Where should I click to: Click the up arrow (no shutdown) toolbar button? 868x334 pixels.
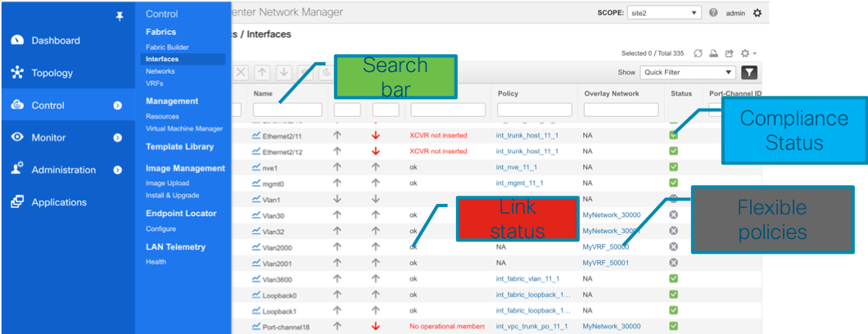coord(262,72)
